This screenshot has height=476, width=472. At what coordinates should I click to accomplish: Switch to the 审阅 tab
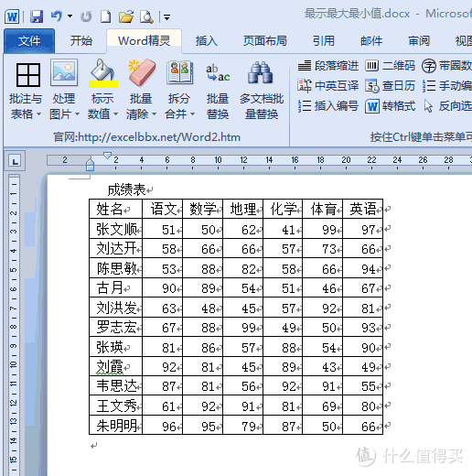point(419,41)
